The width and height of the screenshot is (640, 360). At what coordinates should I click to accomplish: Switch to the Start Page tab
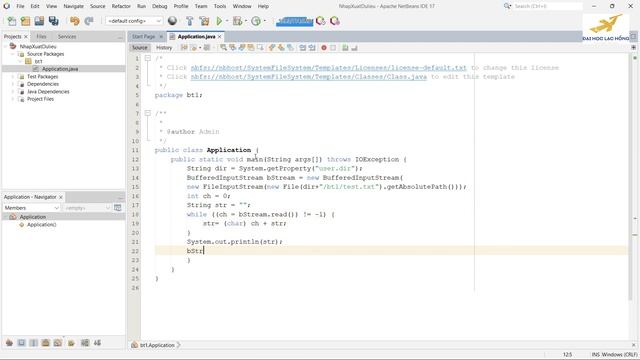click(x=143, y=37)
